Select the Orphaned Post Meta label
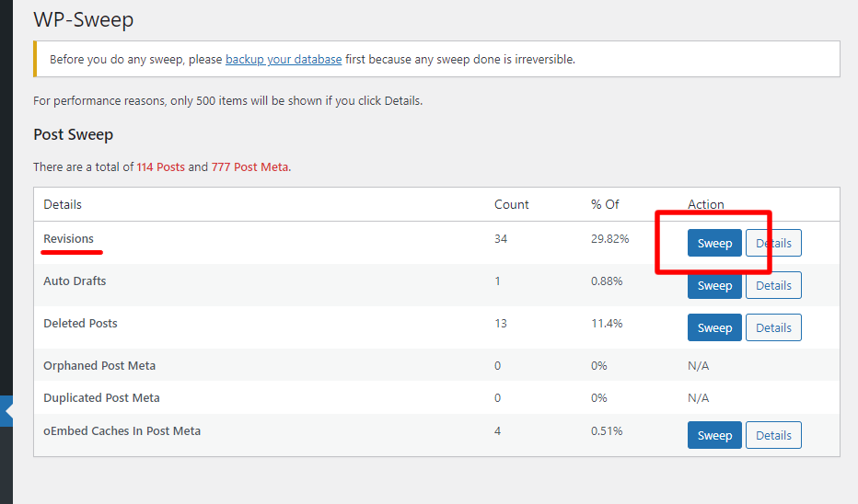The height and width of the screenshot is (504, 858). 99,366
